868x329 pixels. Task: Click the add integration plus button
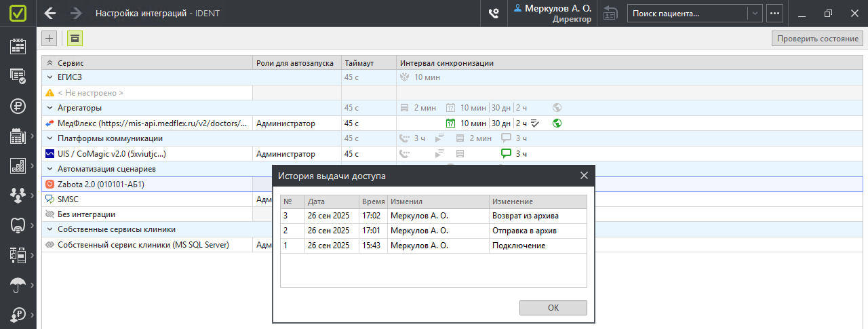pyautogui.click(x=50, y=39)
